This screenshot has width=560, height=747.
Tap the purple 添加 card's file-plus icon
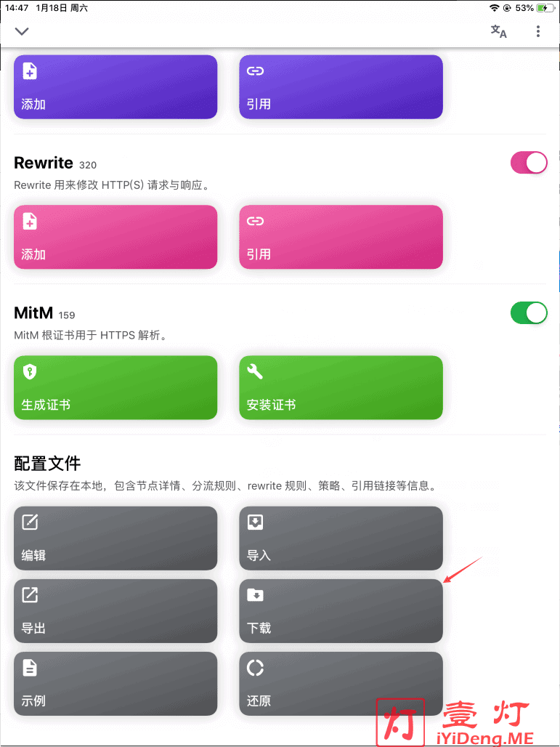[x=30, y=71]
